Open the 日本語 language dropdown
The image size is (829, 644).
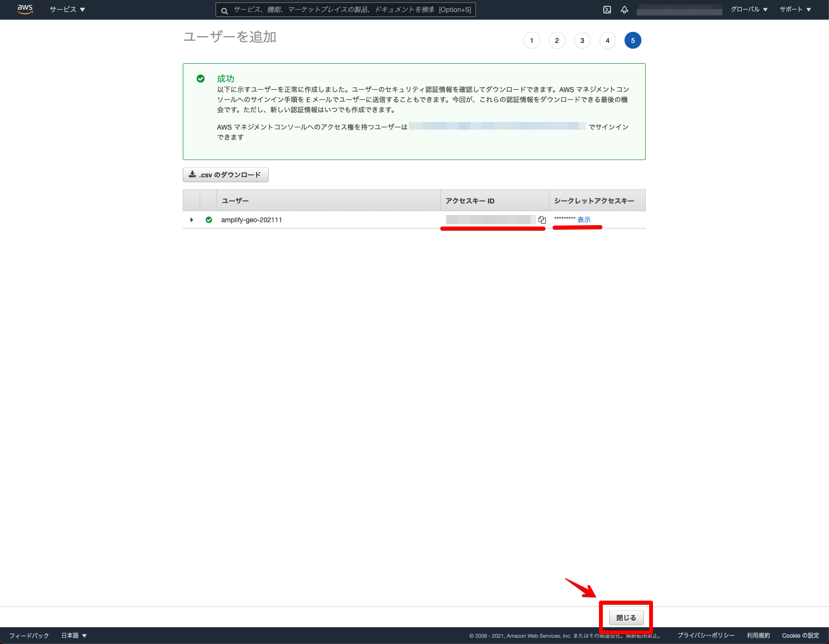click(74, 636)
